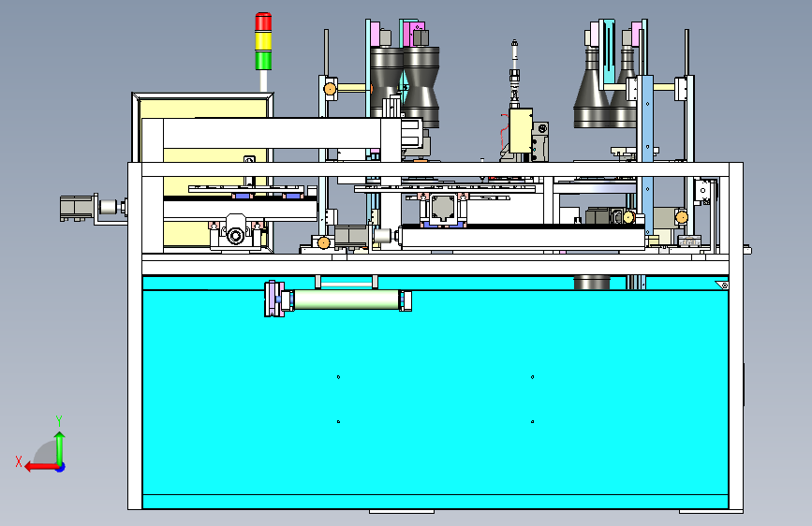Select the purple mounting flange of the pneumatic cylinder

[x=273, y=300]
